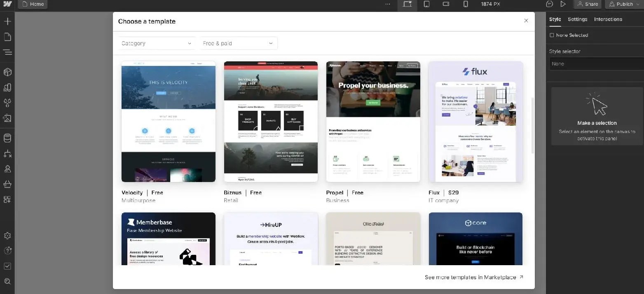
Task: Open the Pages panel
Action: pyautogui.click(x=7, y=36)
